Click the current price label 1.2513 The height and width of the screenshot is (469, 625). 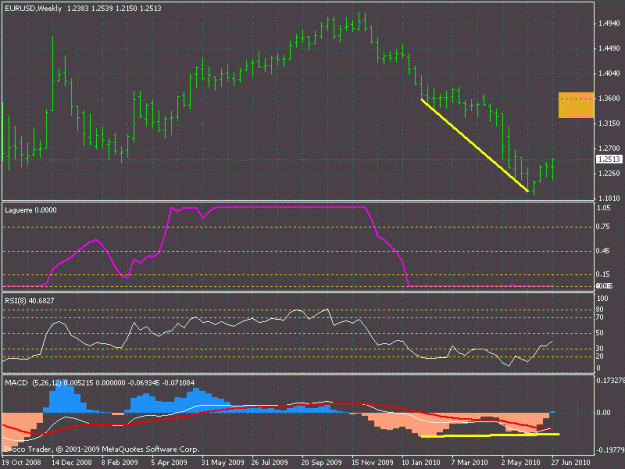609,159
